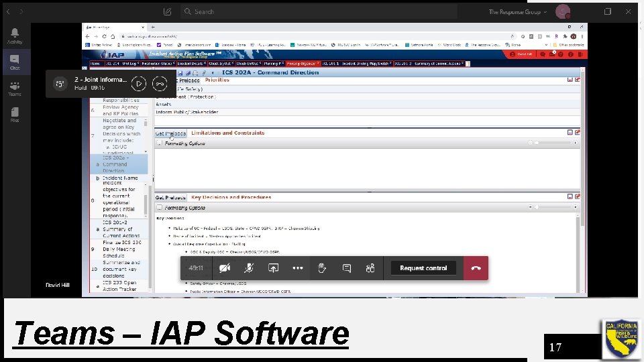644x362 pixels.
Task: Open Files in the Teams sidebar
Action: pyautogui.click(x=15, y=115)
